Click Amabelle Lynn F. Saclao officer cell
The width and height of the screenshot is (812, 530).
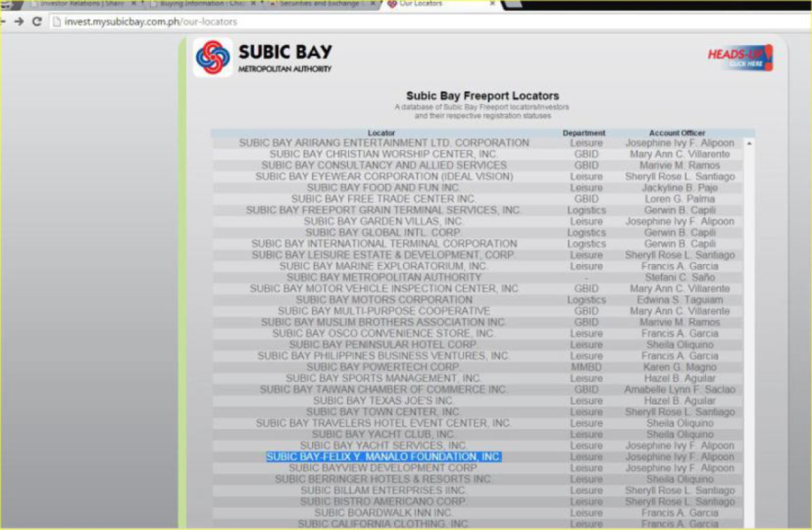tap(679, 390)
